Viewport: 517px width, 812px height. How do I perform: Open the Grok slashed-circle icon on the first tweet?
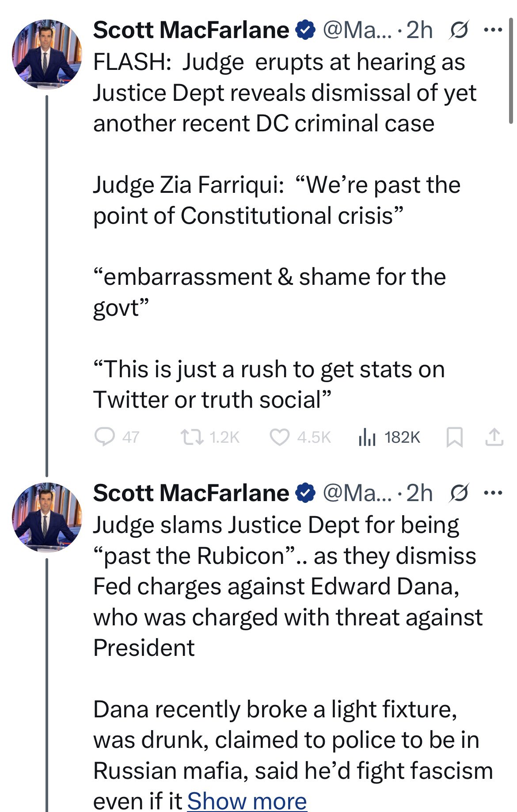pos(459,31)
